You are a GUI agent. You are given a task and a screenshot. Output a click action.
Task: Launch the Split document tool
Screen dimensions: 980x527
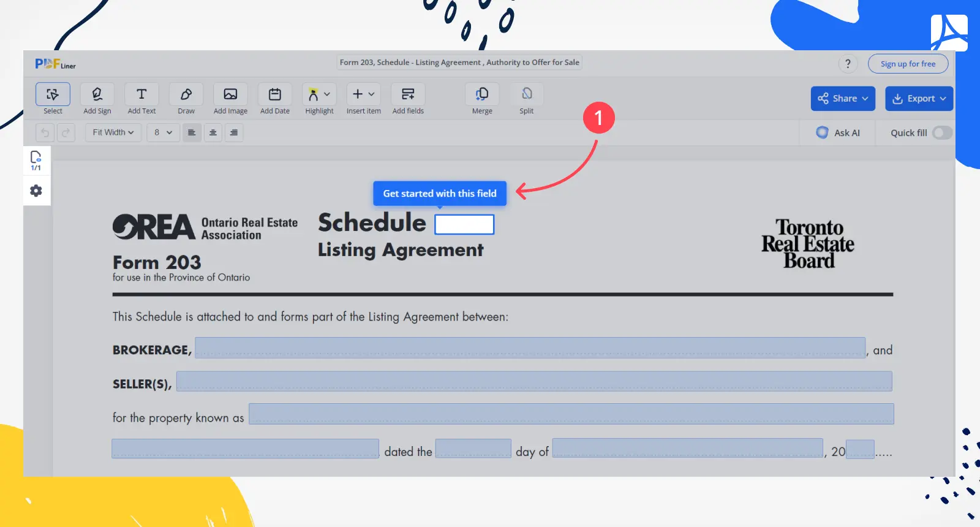[x=527, y=94]
